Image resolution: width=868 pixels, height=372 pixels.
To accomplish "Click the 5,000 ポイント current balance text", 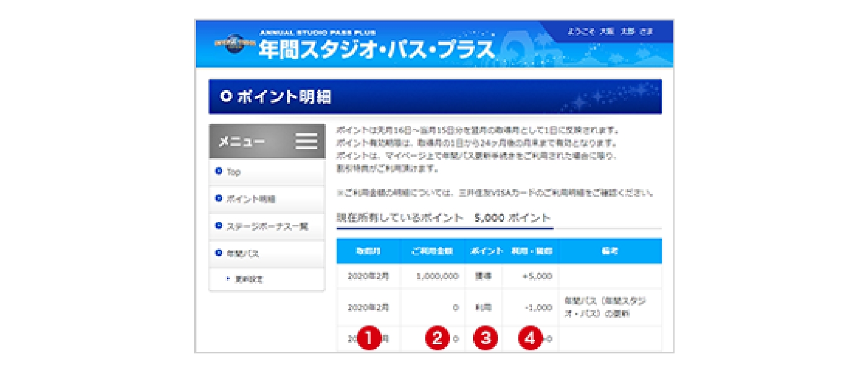I will pyautogui.click(x=512, y=218).
